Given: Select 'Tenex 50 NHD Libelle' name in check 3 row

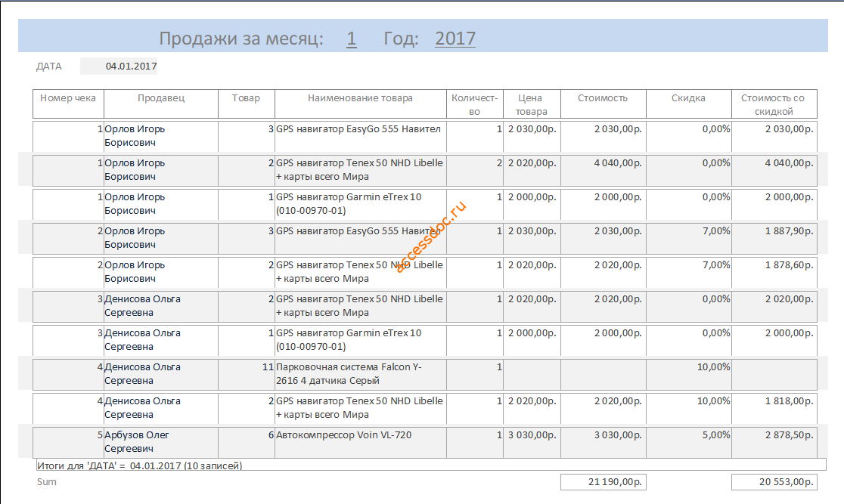Looking at the screenshot, I should tap(360, 307).
